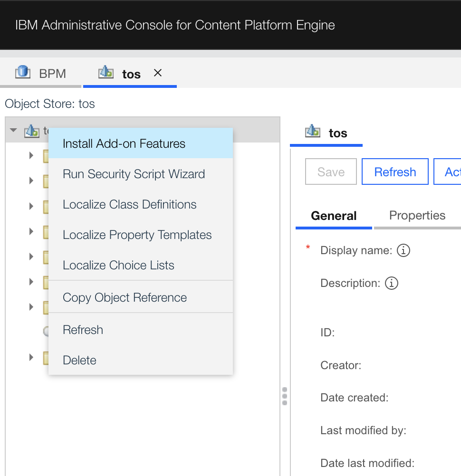Click the splitter handle dots between panes
Image resolution: width=461 pixels, height=476 pixels.
tap(285, 396)
